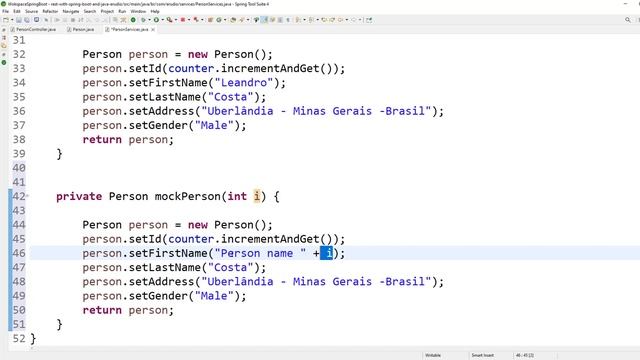Open the Source menu
Viewport: 640px width, 360px height.
point(31,11)
